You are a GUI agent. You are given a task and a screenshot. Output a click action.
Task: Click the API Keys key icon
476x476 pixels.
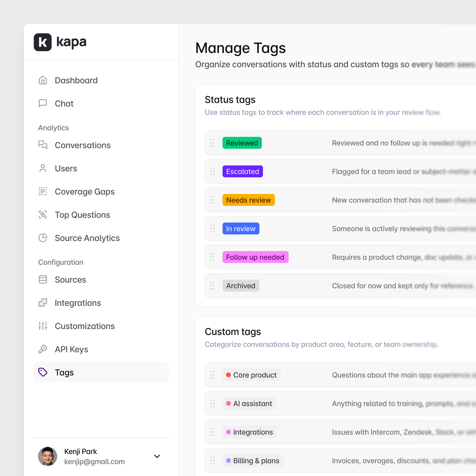(x=43, y=349)
